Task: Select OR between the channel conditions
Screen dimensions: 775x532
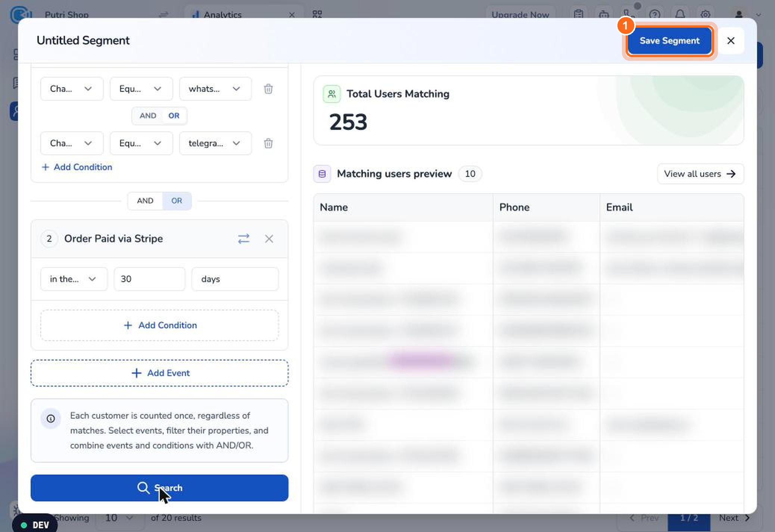Action: 174,116
